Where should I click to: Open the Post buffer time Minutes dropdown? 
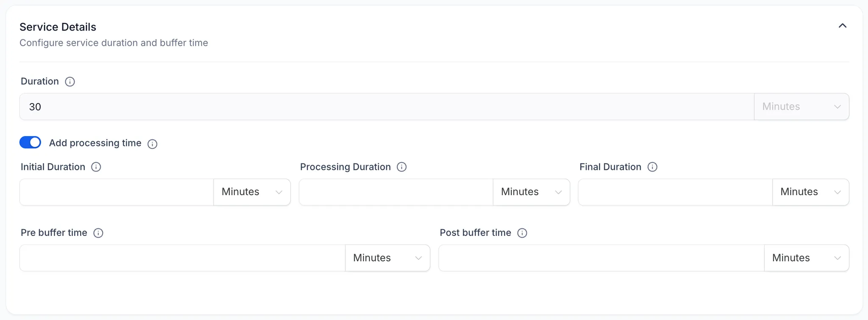[x=807, y=258]
